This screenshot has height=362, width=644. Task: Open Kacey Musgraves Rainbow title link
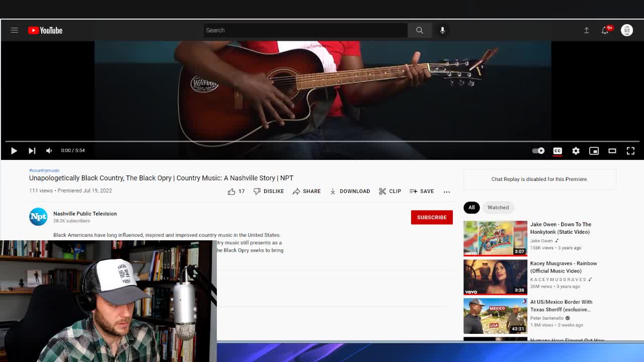(563, 267)
